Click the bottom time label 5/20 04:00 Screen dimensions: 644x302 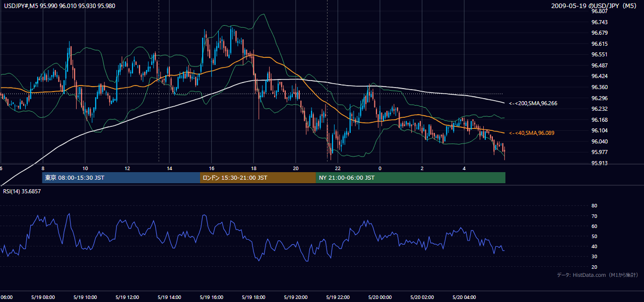[x=464, y=297]
